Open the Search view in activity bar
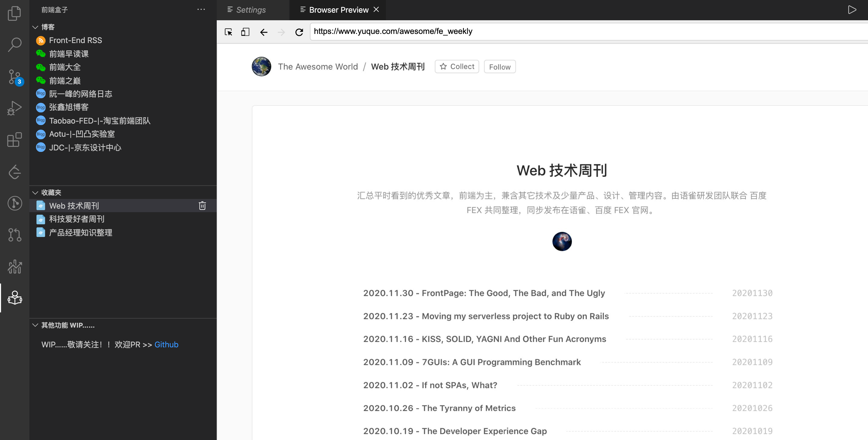This screenshot has width=868, height=440. click(14, 44)
